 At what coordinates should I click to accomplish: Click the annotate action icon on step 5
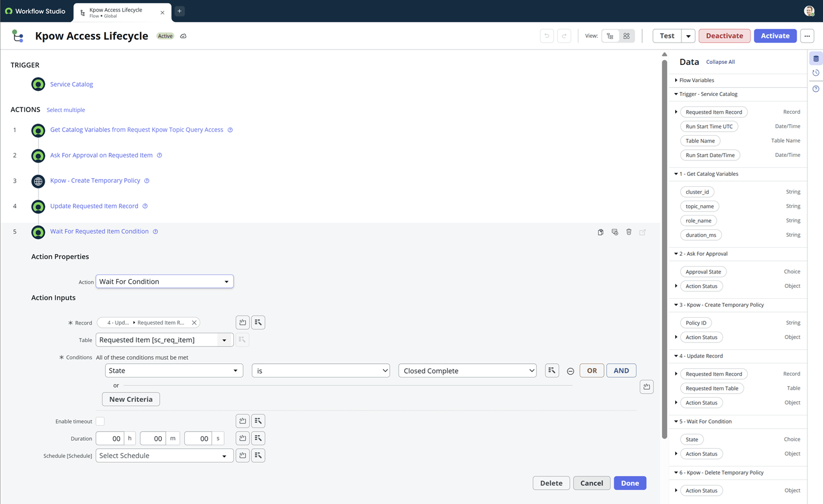pos(615,232)
